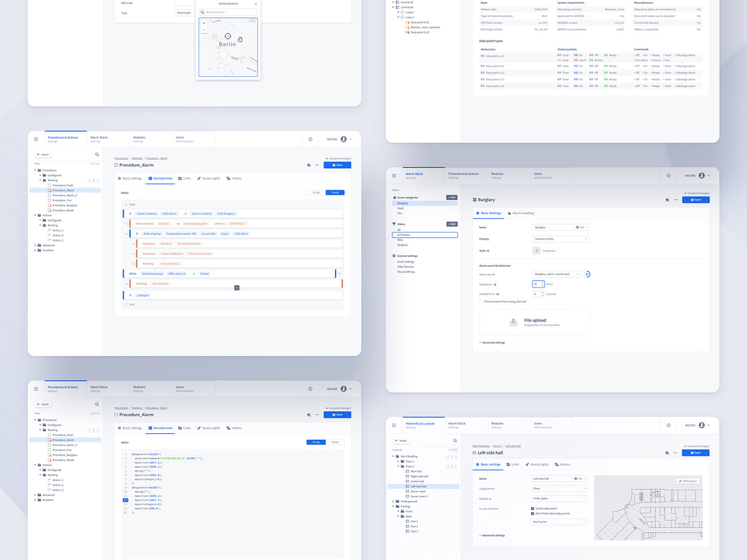Click the Add button next to Filters
This screenshot has width=747, height=560.
[x=452, y=224]
